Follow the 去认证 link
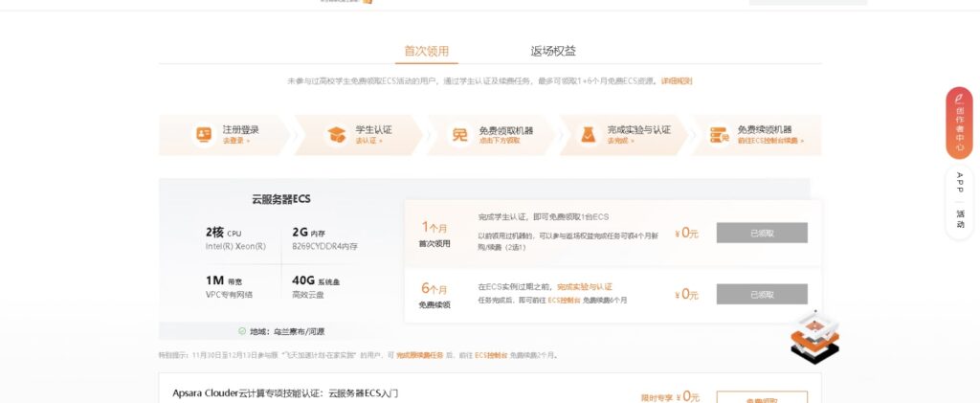980x403 pixels. [x=368, y=142]
